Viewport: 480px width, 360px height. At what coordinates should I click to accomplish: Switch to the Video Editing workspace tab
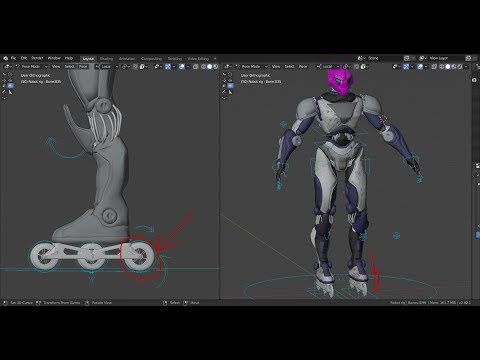[x=198, y=59]
